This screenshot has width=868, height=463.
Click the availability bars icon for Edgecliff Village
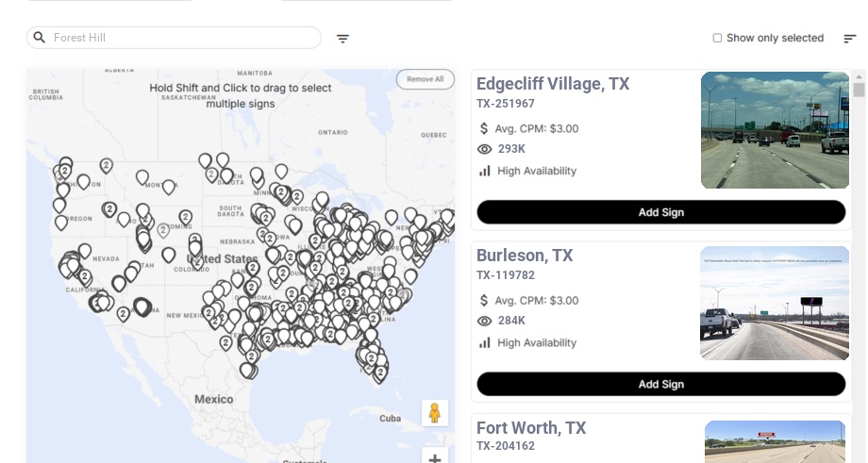(485, 171)
